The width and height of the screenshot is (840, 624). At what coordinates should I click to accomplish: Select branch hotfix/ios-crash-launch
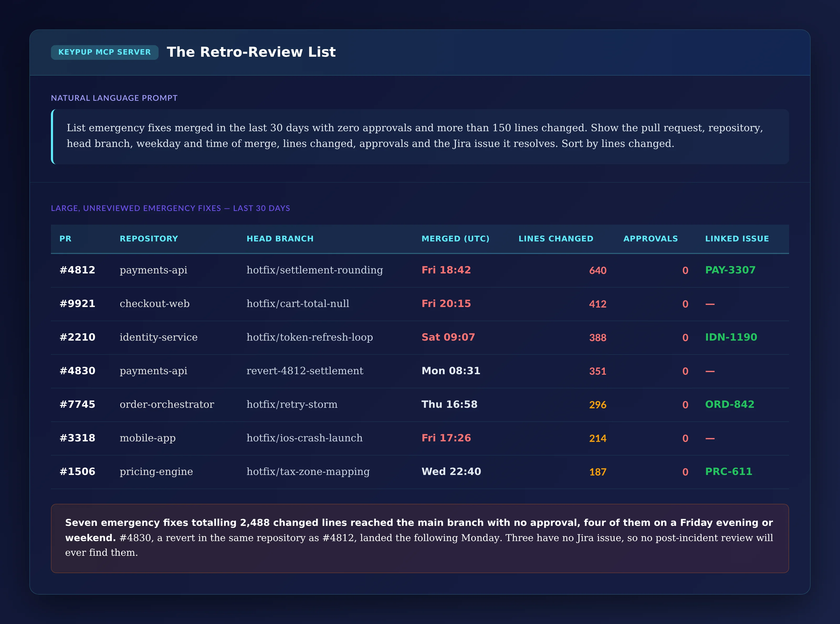coord(304,438)
